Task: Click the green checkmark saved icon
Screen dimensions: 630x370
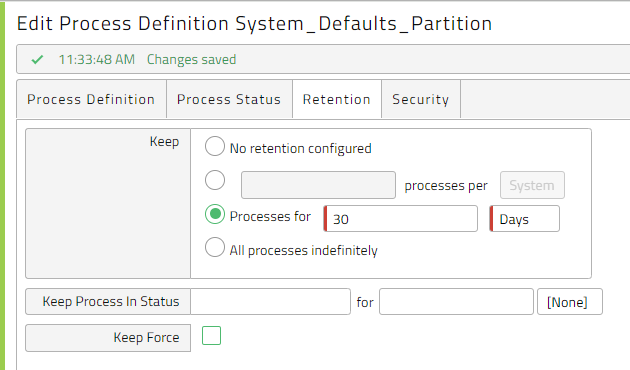Action: [x=37, y=60]
